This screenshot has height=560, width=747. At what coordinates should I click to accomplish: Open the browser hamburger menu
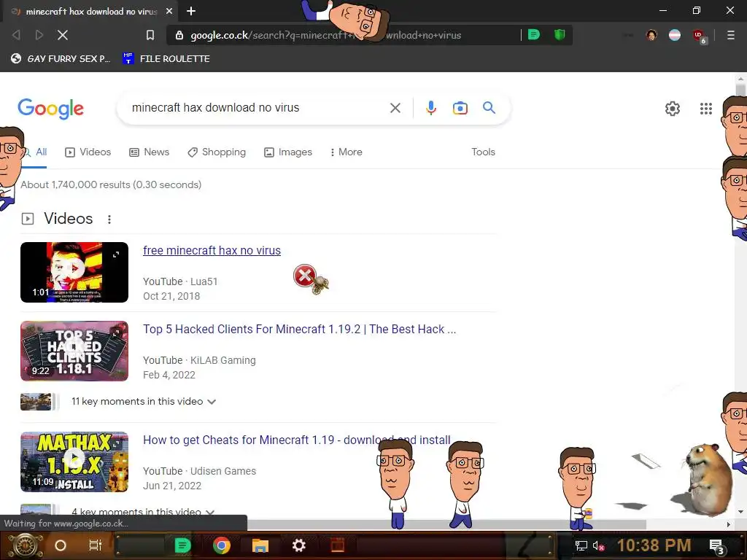(x=730, y=35)
